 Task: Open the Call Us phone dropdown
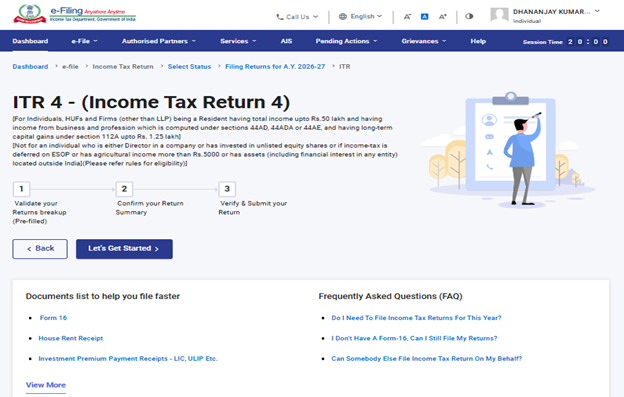pos(297,17)
